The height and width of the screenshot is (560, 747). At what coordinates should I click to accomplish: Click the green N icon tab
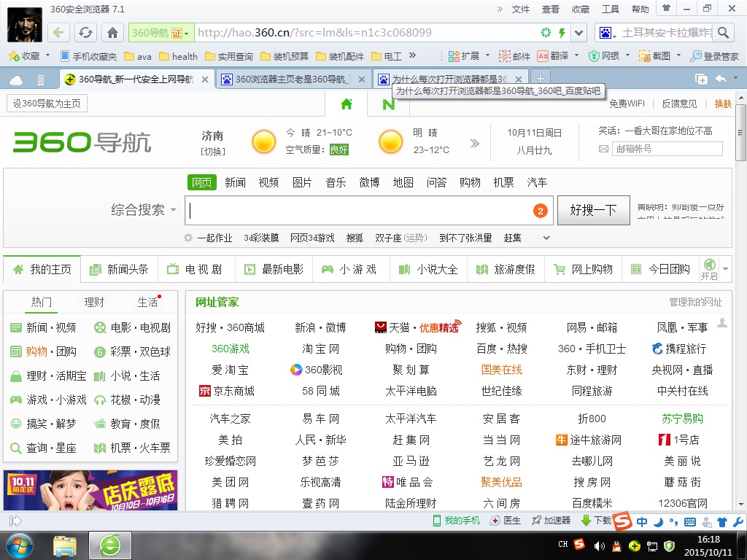[389, 104]
